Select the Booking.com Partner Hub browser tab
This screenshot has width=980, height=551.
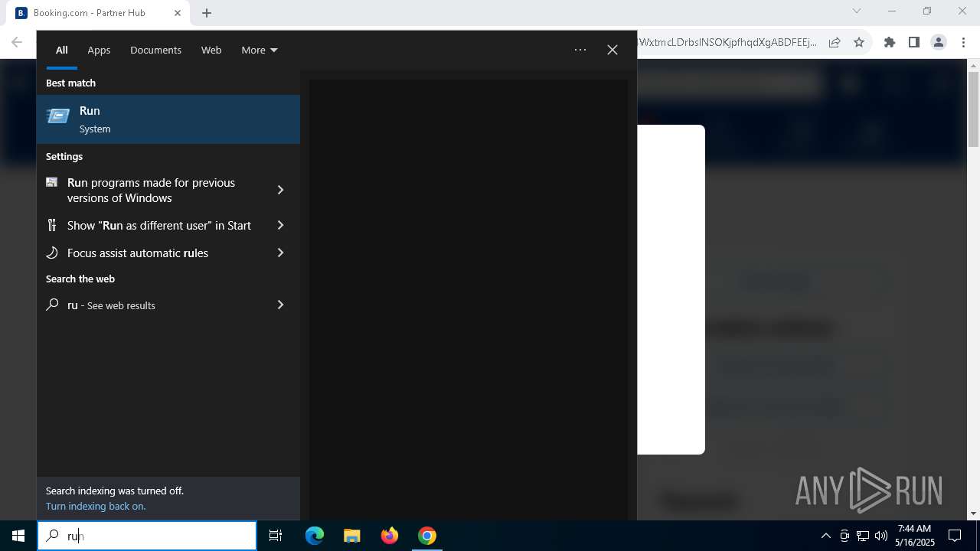pyautogui.click(x=100, y=13)
